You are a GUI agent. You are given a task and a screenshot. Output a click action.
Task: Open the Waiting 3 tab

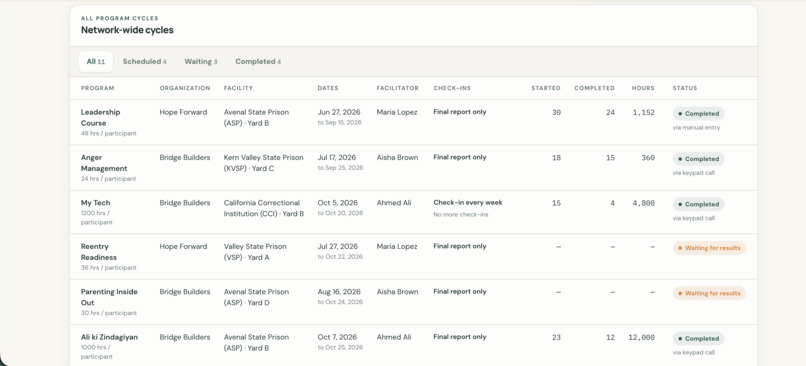(200, 62)
